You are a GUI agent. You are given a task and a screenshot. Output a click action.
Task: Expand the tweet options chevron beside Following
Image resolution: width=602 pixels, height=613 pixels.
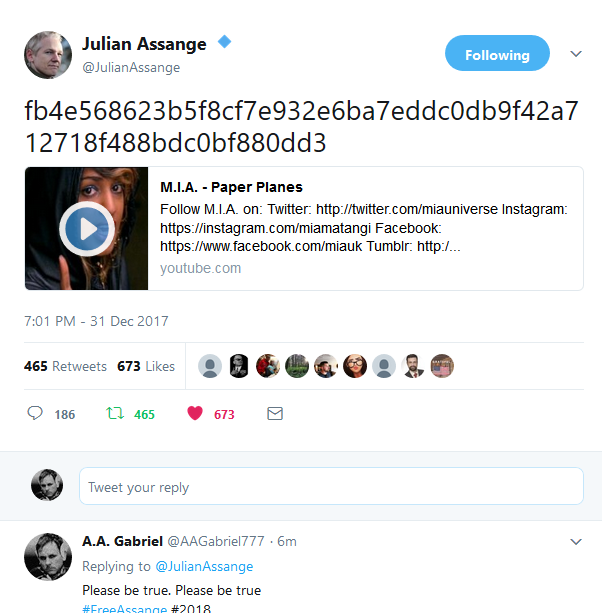pyautogui.click(x=576, y=54)
